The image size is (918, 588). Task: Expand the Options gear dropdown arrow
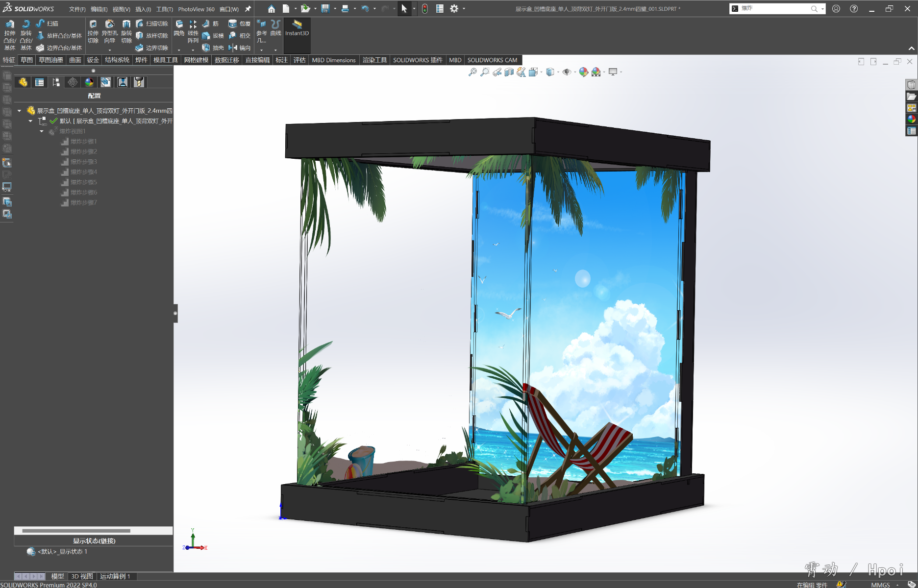click(x=464, y=9)
